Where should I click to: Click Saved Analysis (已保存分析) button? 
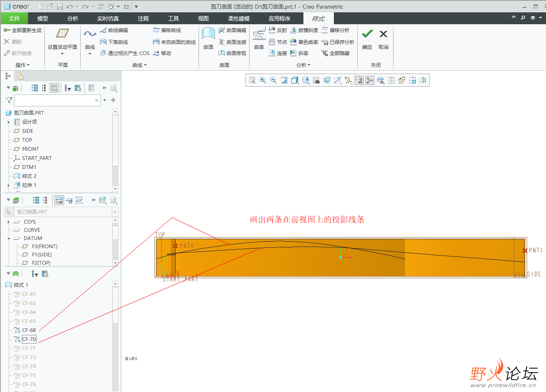click(x=338, y=42)
